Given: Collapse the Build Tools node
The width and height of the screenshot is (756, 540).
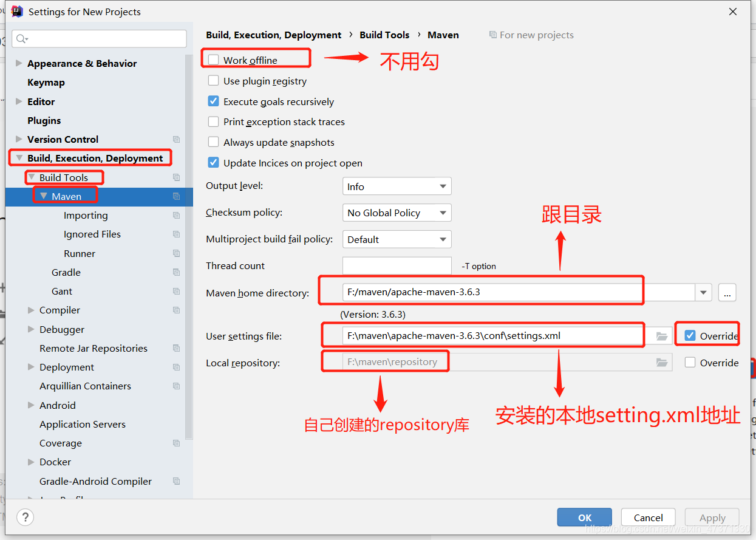Looking at the screenshot, I should (x=31, y=177).
